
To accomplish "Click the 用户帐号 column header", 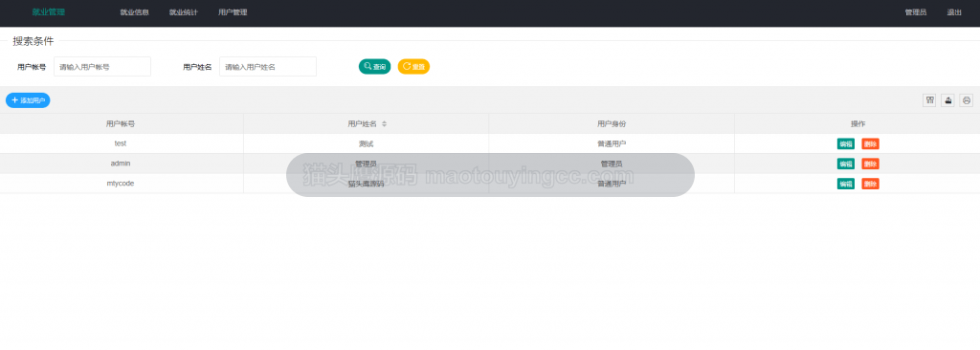I will click(x=121, y=123).
